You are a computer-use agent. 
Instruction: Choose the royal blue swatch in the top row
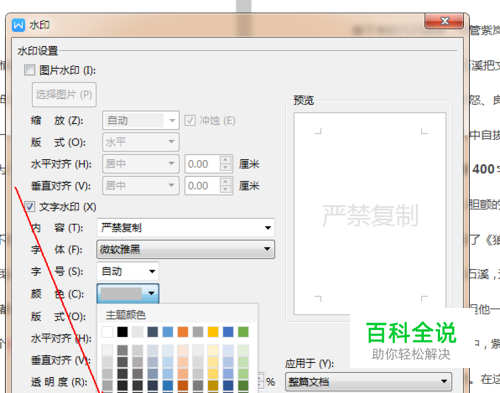(x=228, y=332)
